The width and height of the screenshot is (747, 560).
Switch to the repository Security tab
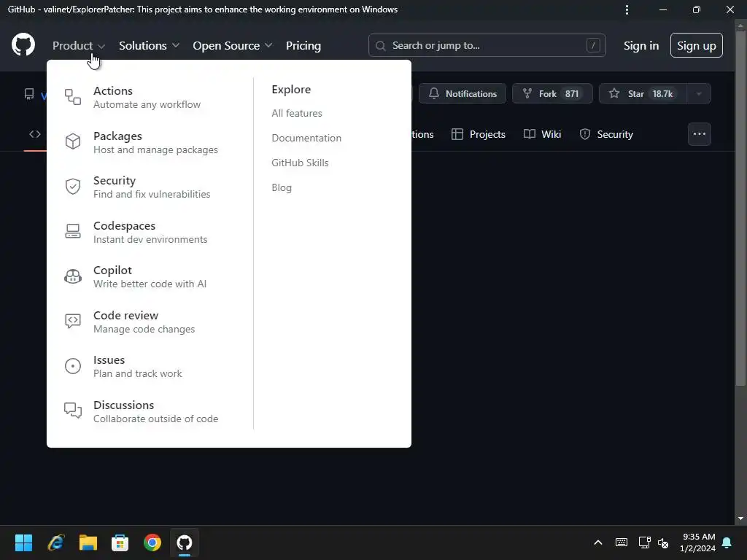(x=606, y=134)
